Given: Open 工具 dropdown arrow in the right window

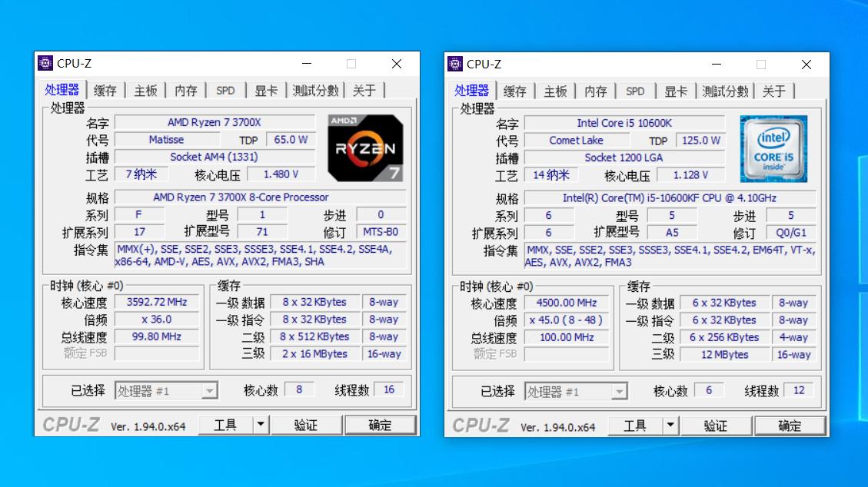Looking at the screenshot, I should click(670, 425).
